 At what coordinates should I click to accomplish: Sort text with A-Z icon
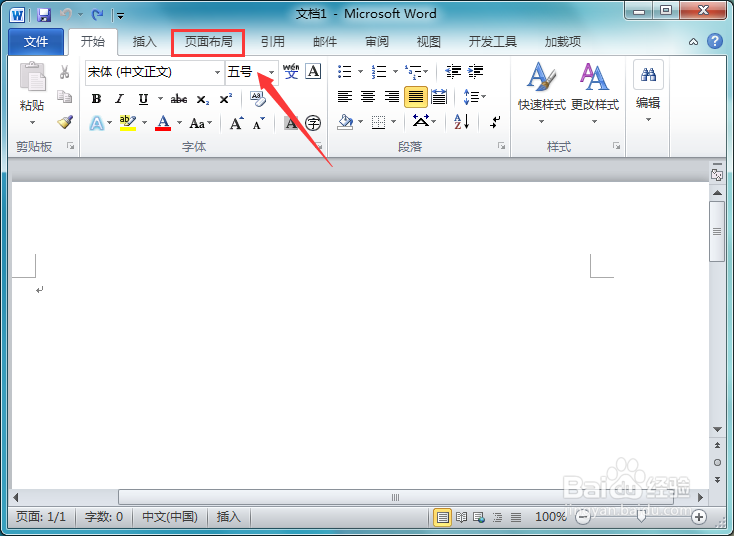coord(462,122)
